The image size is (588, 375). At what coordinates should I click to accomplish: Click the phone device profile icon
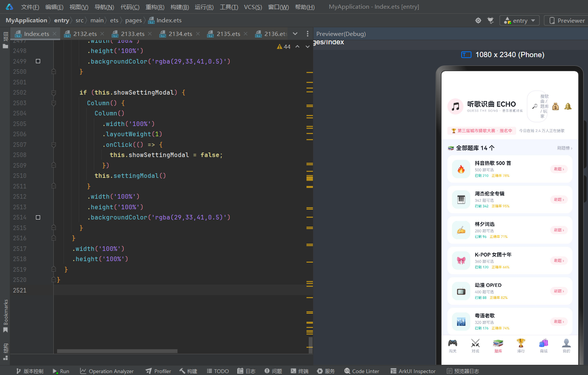[466, 55]
